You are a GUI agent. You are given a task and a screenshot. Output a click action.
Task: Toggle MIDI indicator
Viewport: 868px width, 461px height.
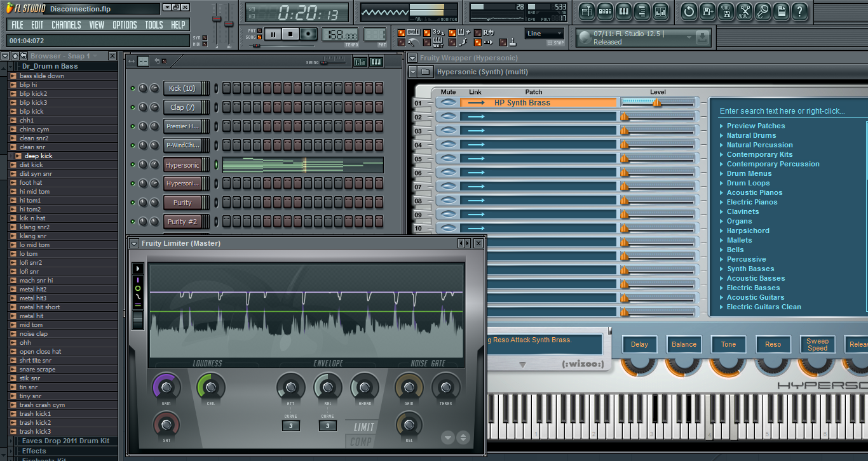coord(205,44)
